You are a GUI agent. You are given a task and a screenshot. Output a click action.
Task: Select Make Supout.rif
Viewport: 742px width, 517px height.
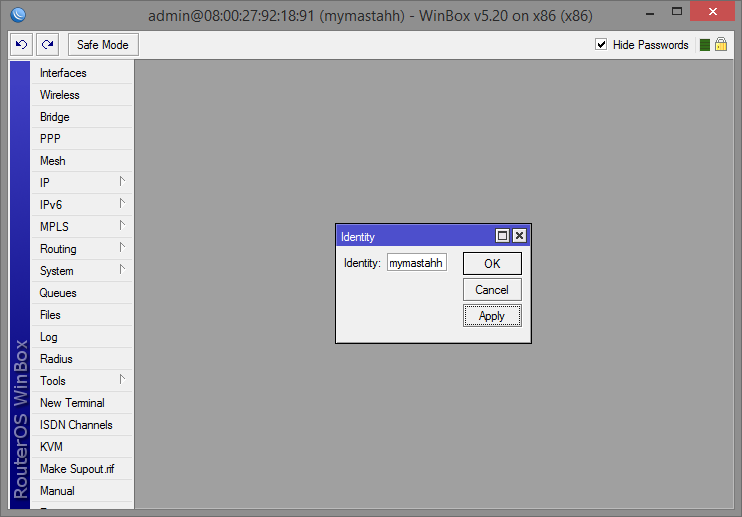pos(82,469)
